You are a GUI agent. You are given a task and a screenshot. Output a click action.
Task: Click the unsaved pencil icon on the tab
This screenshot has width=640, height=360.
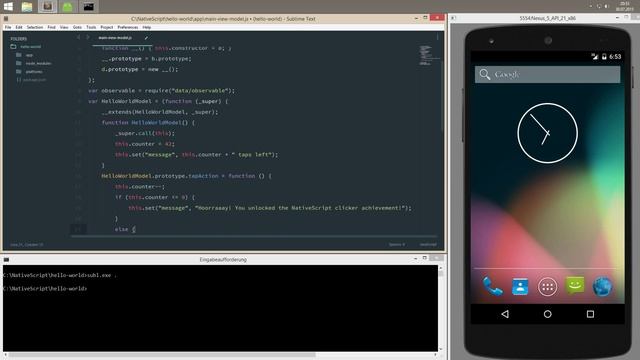[x=146, y=38]
